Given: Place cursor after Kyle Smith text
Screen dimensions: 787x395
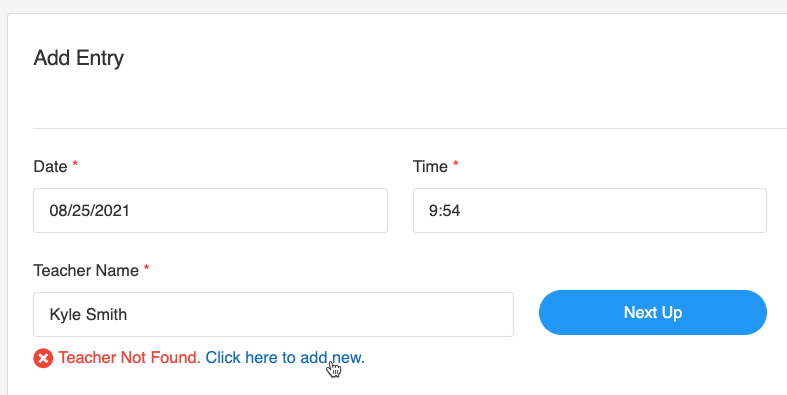Looking at the screenshot, I should click(128, 315).
